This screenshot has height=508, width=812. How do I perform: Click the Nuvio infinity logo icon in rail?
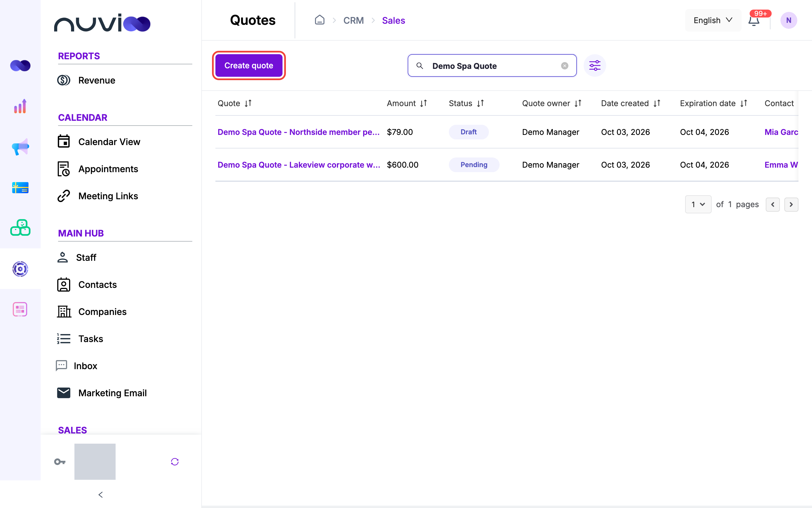click(20, 65)
